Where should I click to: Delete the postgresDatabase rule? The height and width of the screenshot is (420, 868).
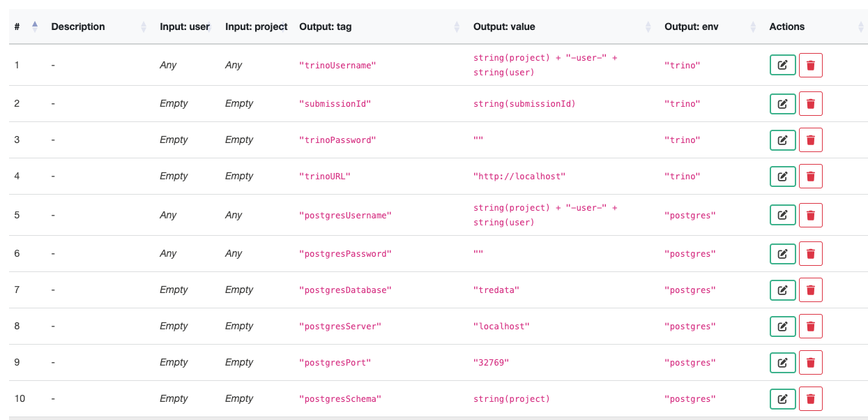[810, 290]
